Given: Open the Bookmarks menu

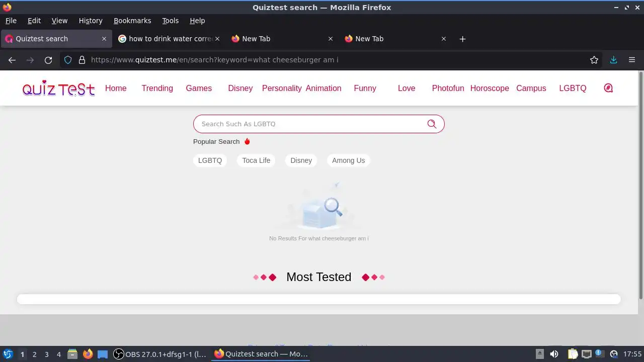Looking at the screenshot, I should 132,21.
